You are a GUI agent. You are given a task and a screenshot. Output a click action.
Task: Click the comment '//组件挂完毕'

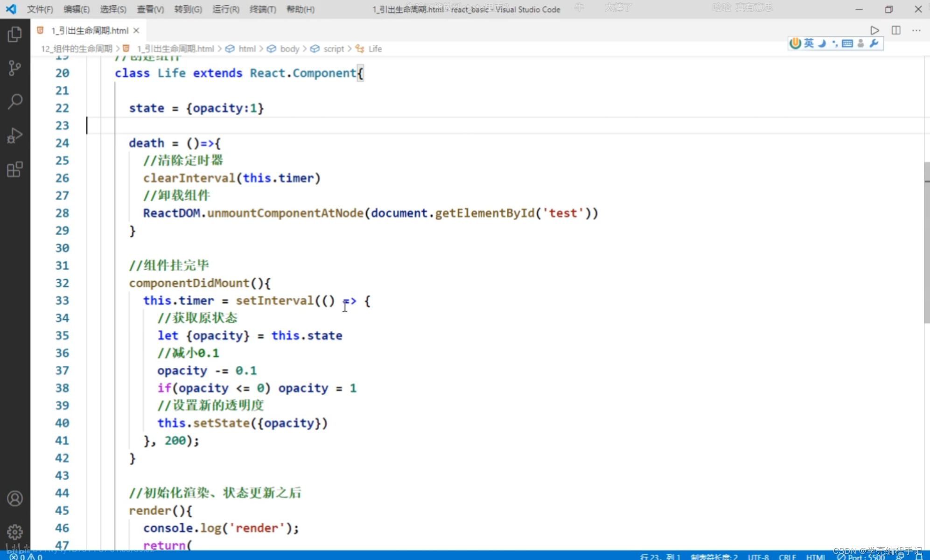pos(169,265)
